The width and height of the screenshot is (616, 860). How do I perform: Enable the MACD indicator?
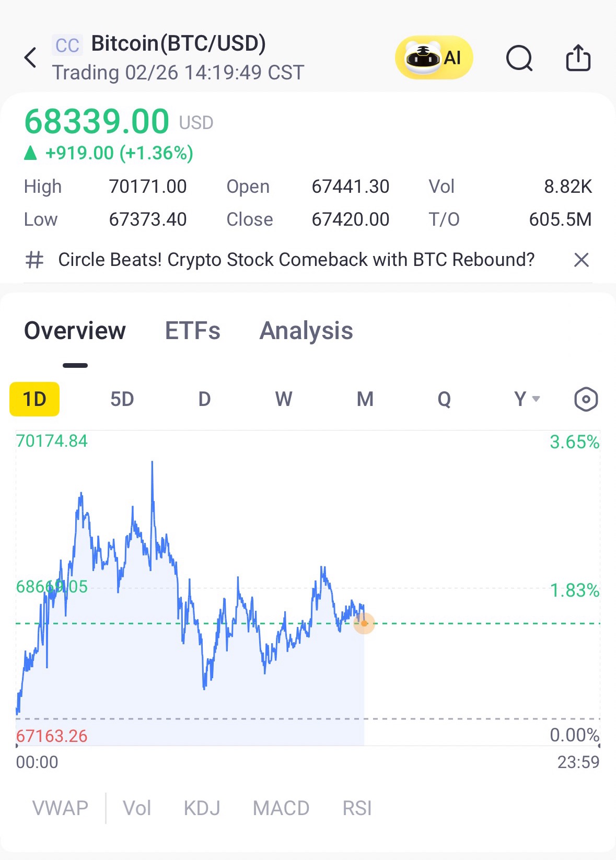pos(281,808)
